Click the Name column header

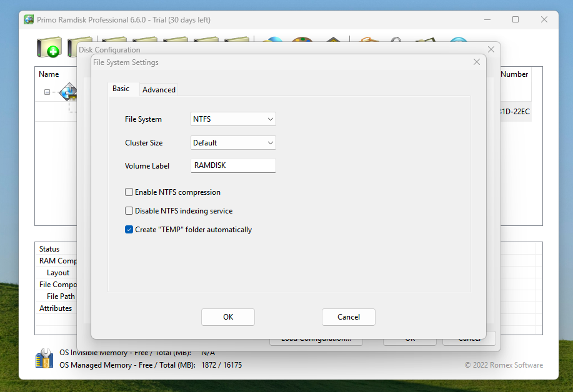[x=49, y=74]
